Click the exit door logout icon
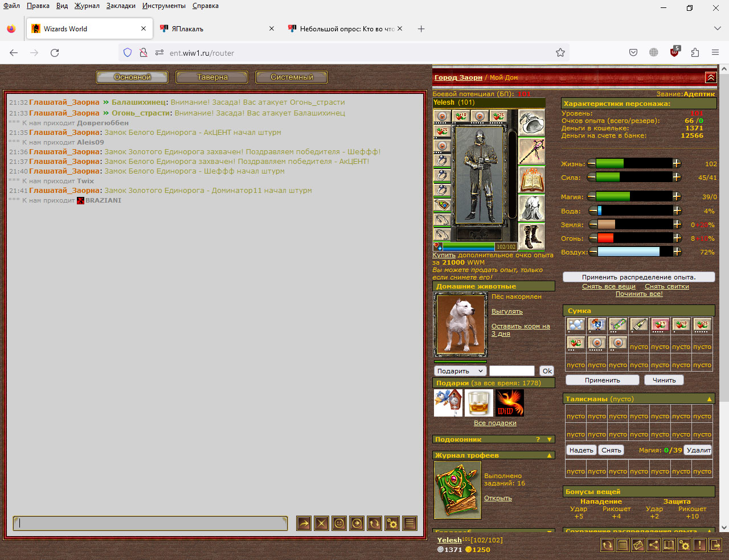Image resolution: width=729 pixels, height=560 pixels. (x=715, y=545)
